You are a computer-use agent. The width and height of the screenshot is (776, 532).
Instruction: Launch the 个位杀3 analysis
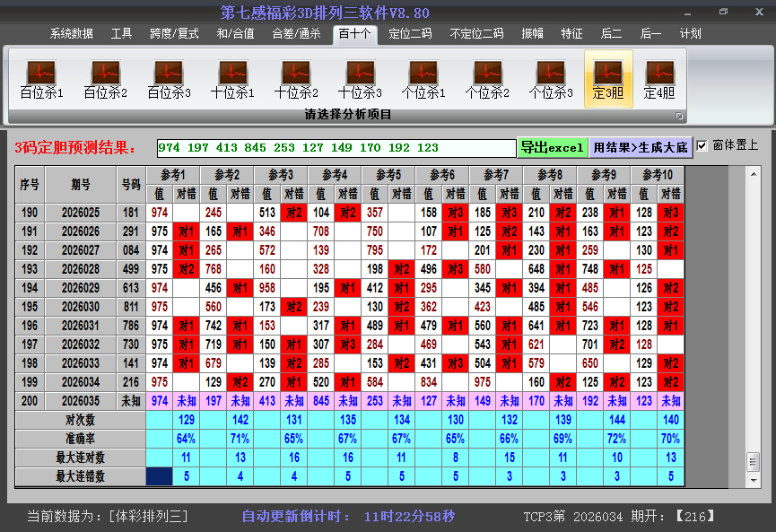click(551, 79)
